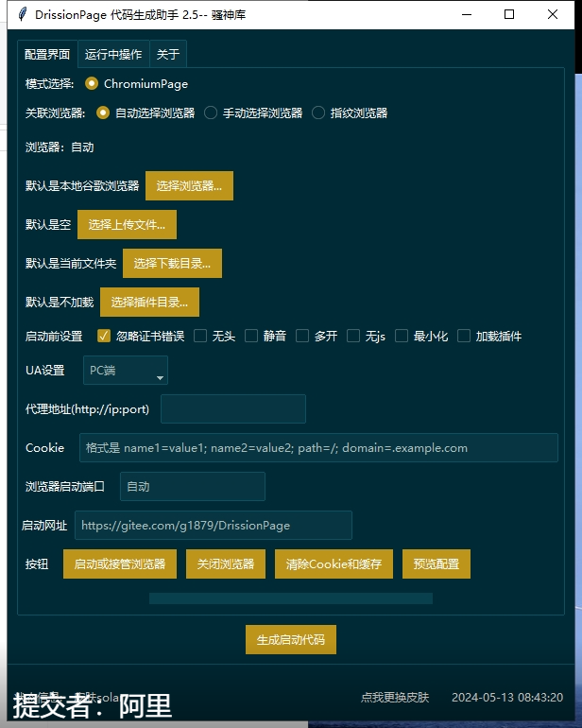This screenshot has width=582, height=728.
Task: Minimize the DrissionPage window
Action: (467, 14)
